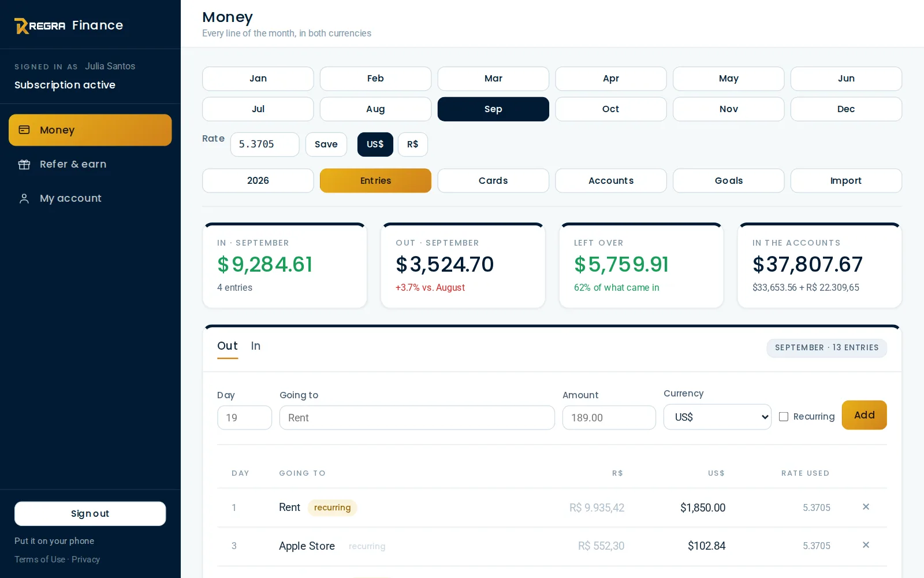
Task: Click the Subscription active status
Action: [65, 85]
